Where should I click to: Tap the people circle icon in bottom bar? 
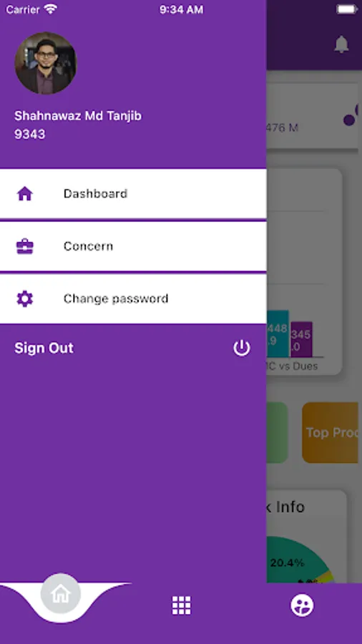pos(302,605)
